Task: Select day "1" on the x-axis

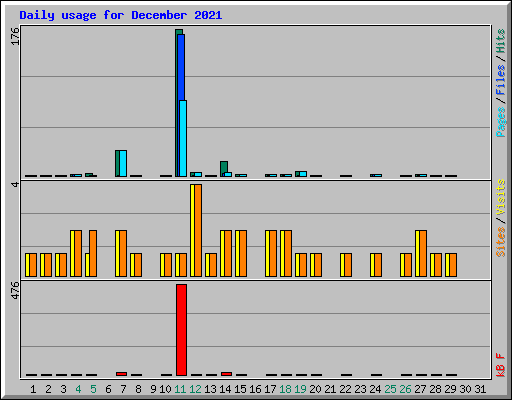Action: pos(33,389)
